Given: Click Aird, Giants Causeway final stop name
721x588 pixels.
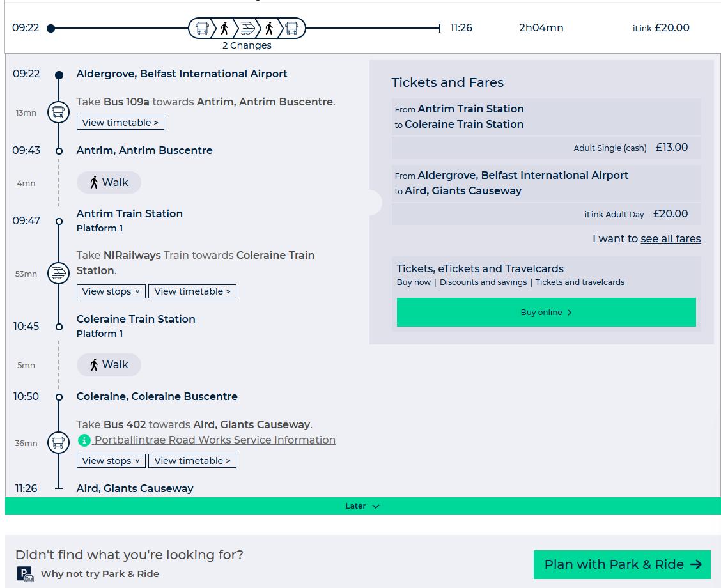Looking at the screenshot, I should 135,488.
